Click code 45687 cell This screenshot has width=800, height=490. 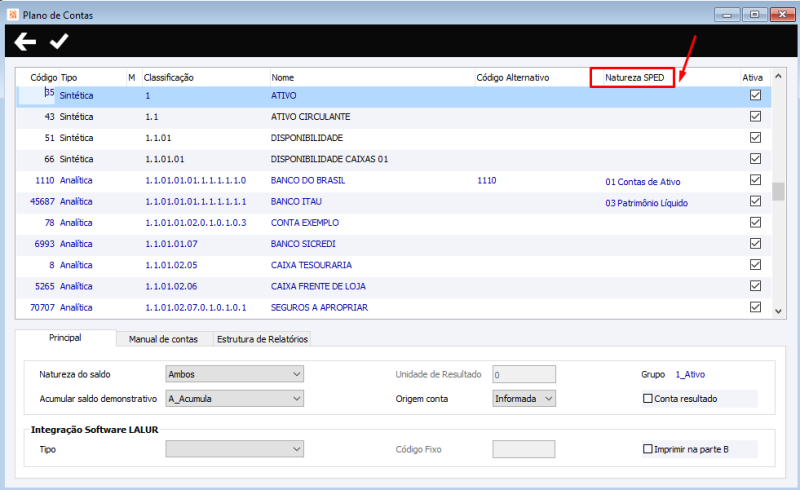pyautogui.click(x=42, y=202)
